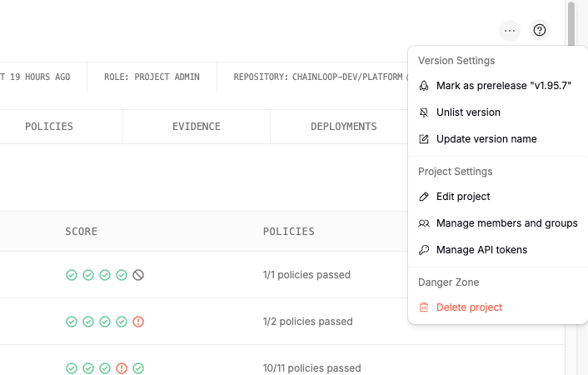This screenshot has height=375, width=588.
Task: Open the three-dot more options menu
Action: tap(509, 30)
